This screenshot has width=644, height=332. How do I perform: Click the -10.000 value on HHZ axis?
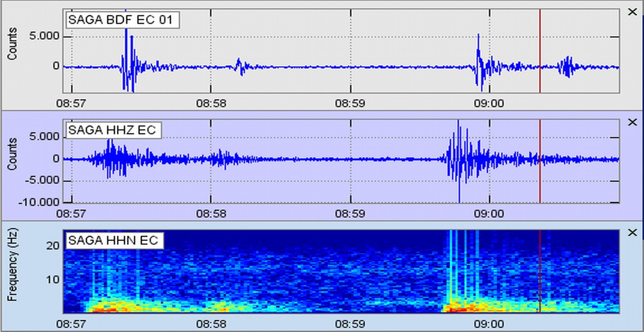click(39, 202)
